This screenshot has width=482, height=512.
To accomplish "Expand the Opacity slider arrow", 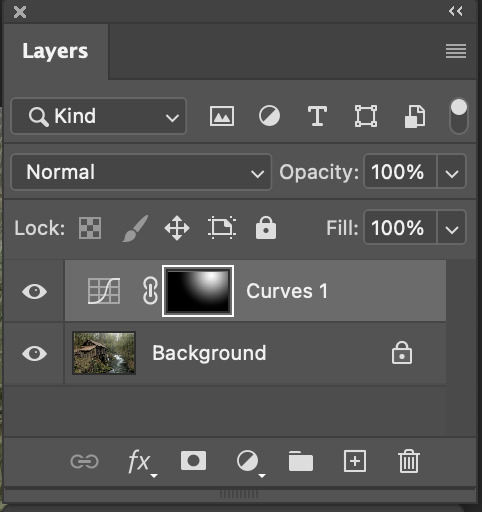I will 451,172.
